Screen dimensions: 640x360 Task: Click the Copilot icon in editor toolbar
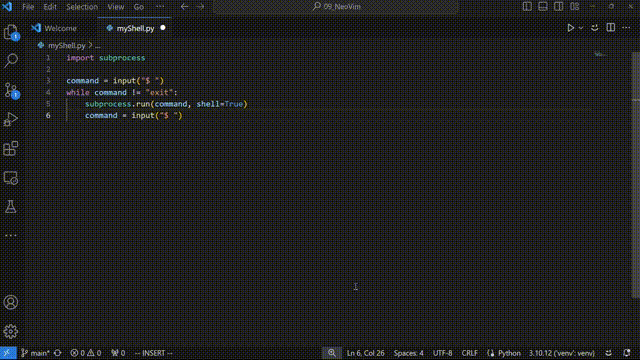pos(595,28)
